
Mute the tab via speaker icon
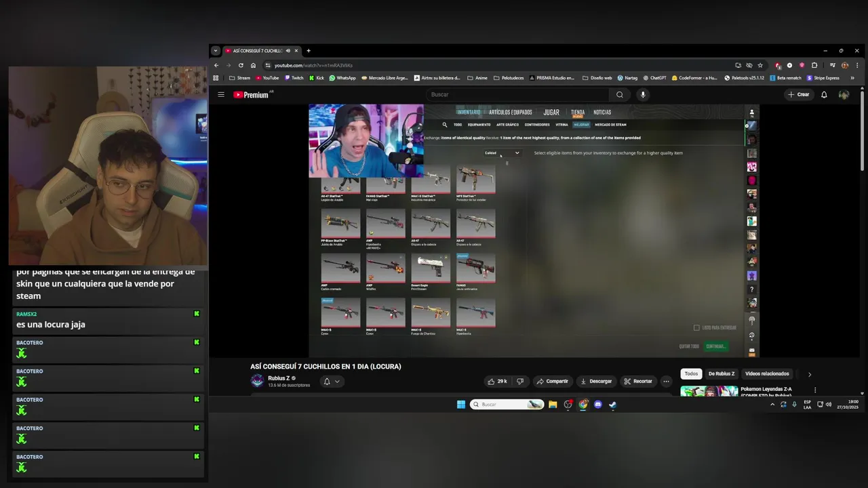(x=288, y=51)
